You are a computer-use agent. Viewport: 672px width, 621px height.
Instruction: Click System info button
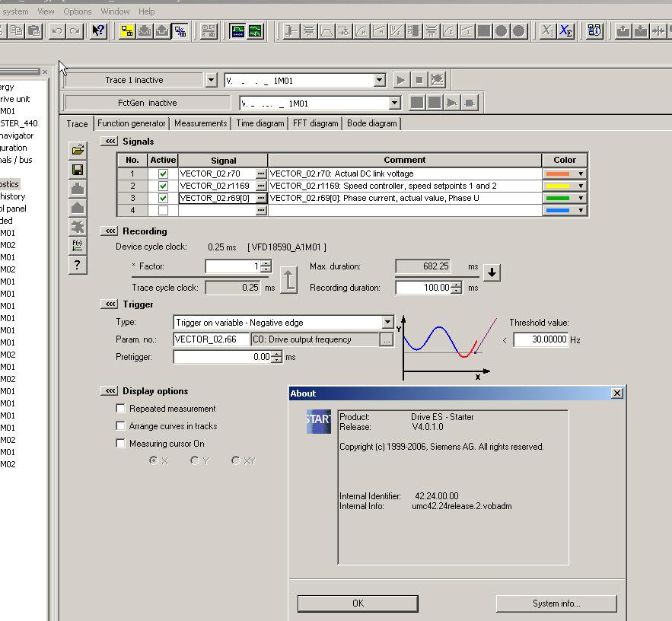[556, 603]
